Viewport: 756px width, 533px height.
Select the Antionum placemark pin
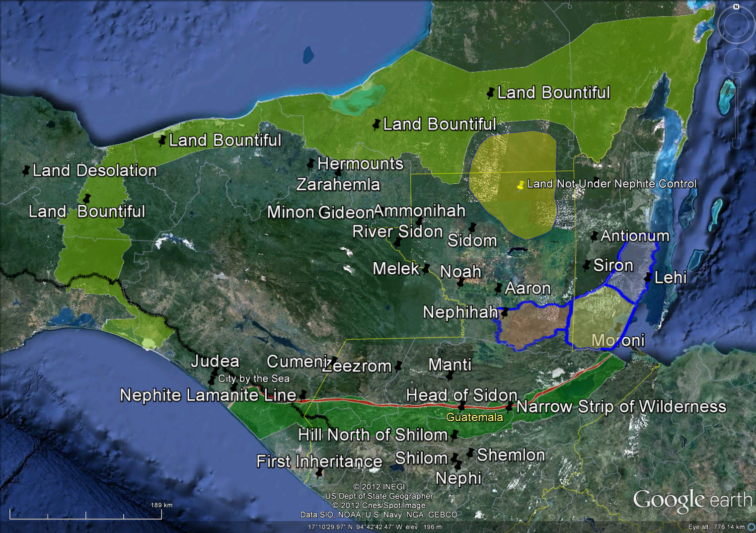594,236
